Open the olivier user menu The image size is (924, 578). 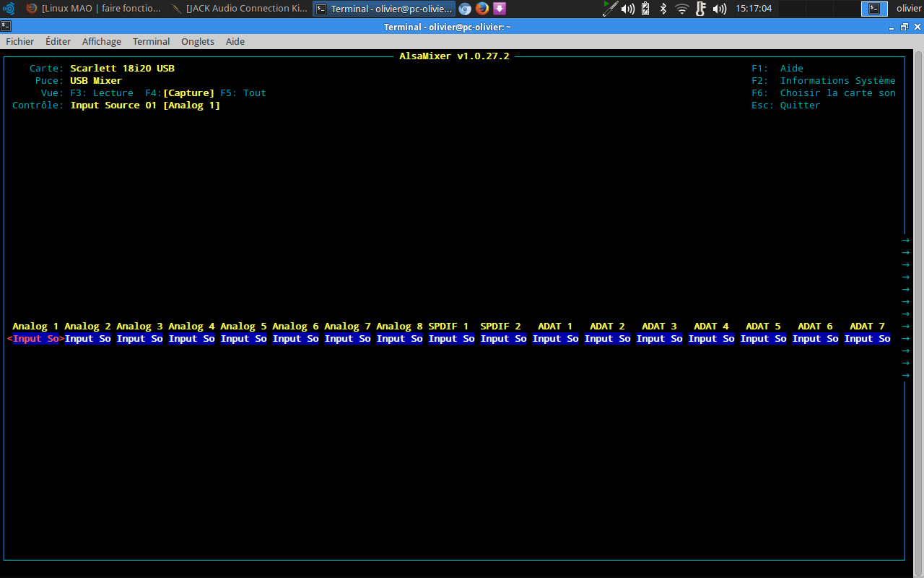point(909,9)
